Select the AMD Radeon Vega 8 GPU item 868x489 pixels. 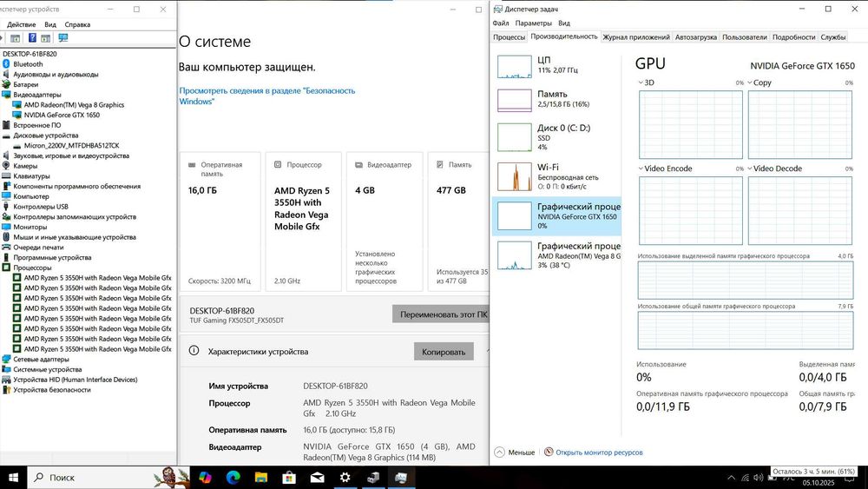point(557,254)
